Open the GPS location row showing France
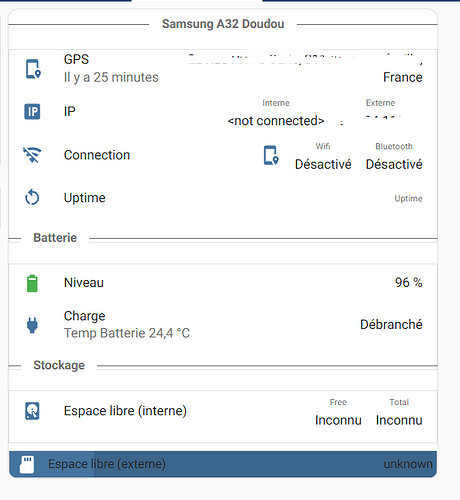 (x=223, y=69)
